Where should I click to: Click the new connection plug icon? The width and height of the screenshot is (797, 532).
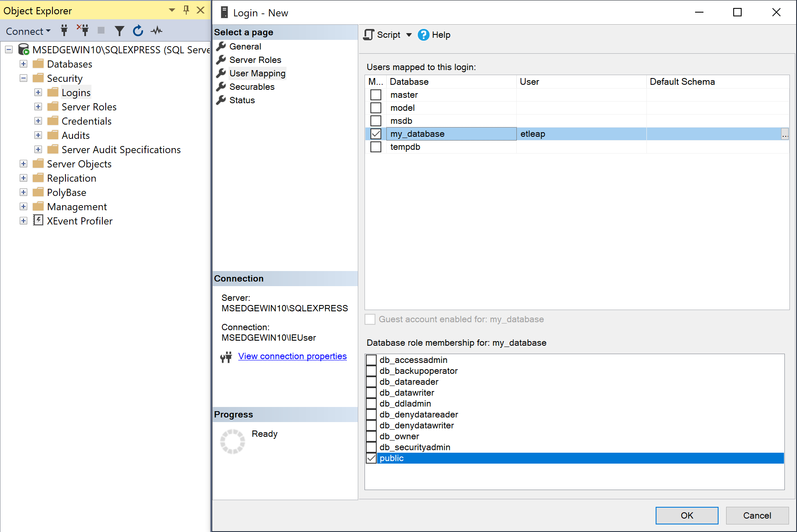(x=64, y=30)
